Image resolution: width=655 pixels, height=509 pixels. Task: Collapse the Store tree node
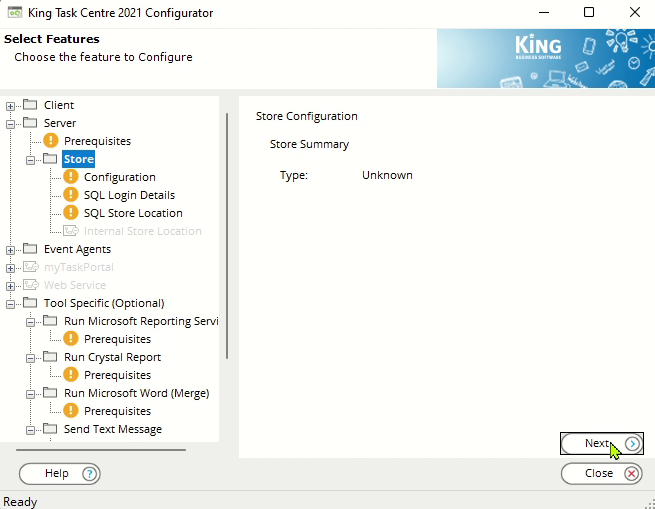click(x=30, y=160)
